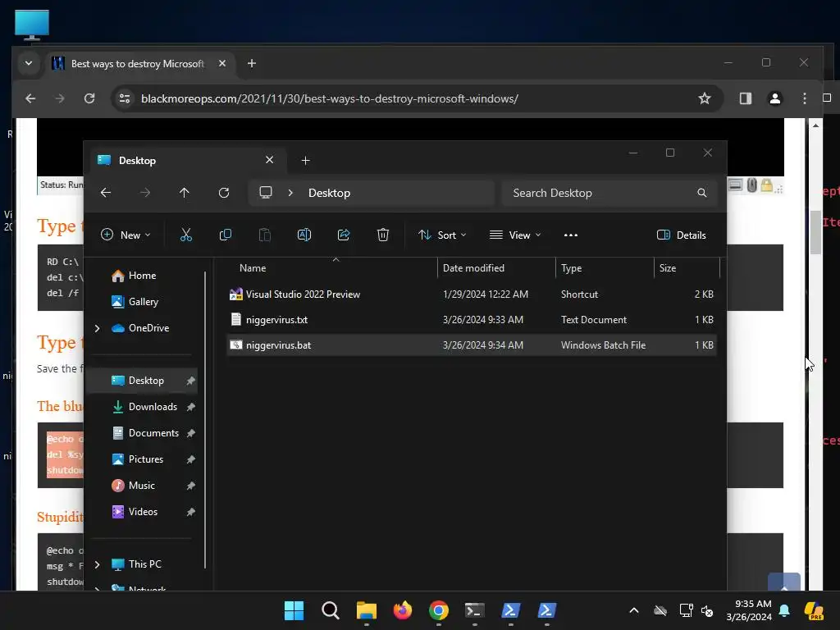Click the Share icon in the toolbar
Viewport: 840px width, 630px height.
click(344, 235)
